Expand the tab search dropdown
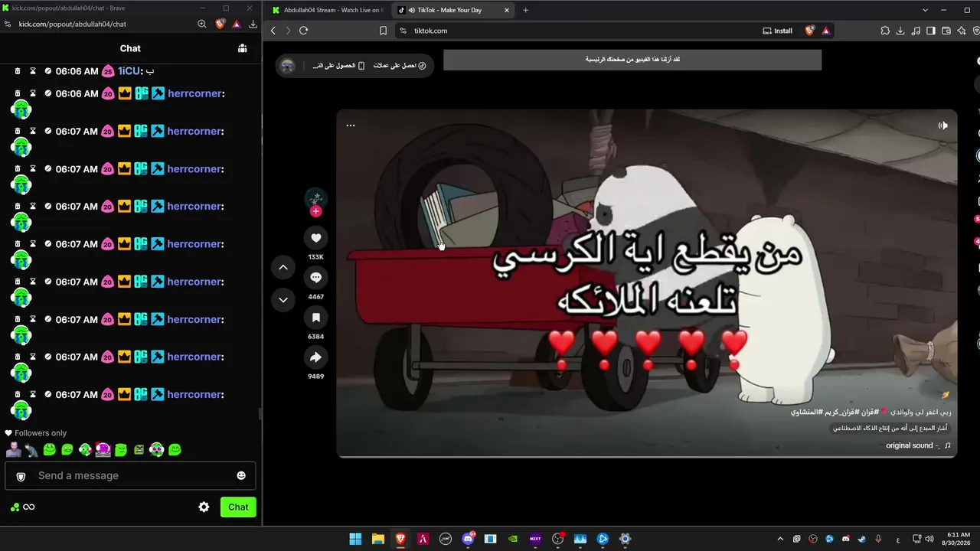The width and height of the screenshot is (980, 551). click(x=925, y=10)
